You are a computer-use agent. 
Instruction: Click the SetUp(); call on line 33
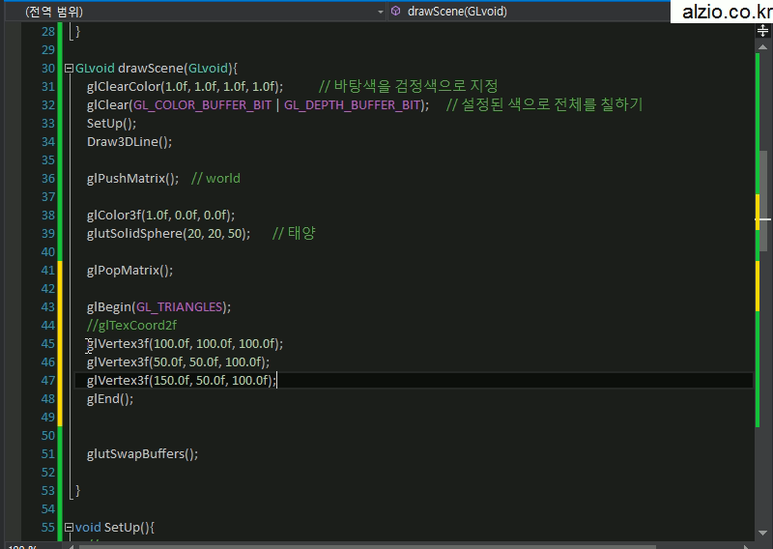pos(111,123)
